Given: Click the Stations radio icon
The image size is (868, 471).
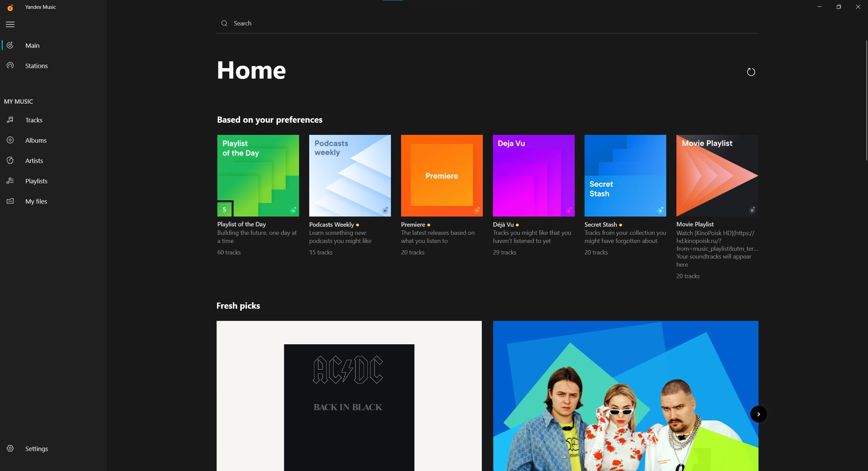Looking at the screenshot, I should click(10, 65).
